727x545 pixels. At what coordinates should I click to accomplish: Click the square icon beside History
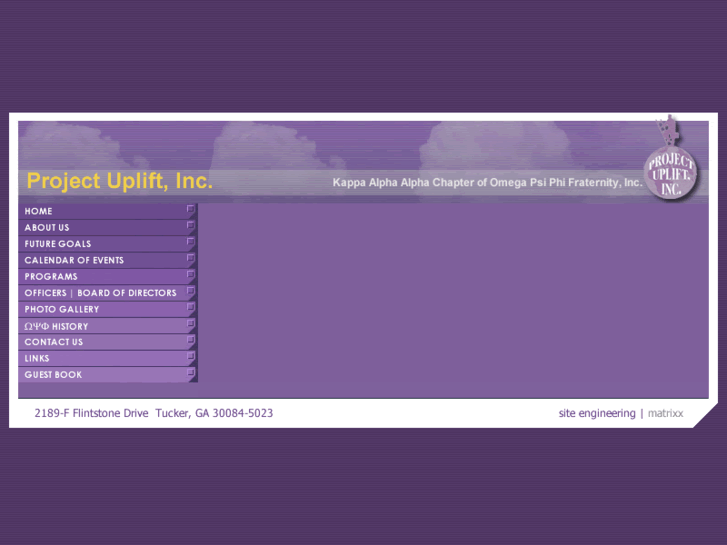[x=190, y=323]
